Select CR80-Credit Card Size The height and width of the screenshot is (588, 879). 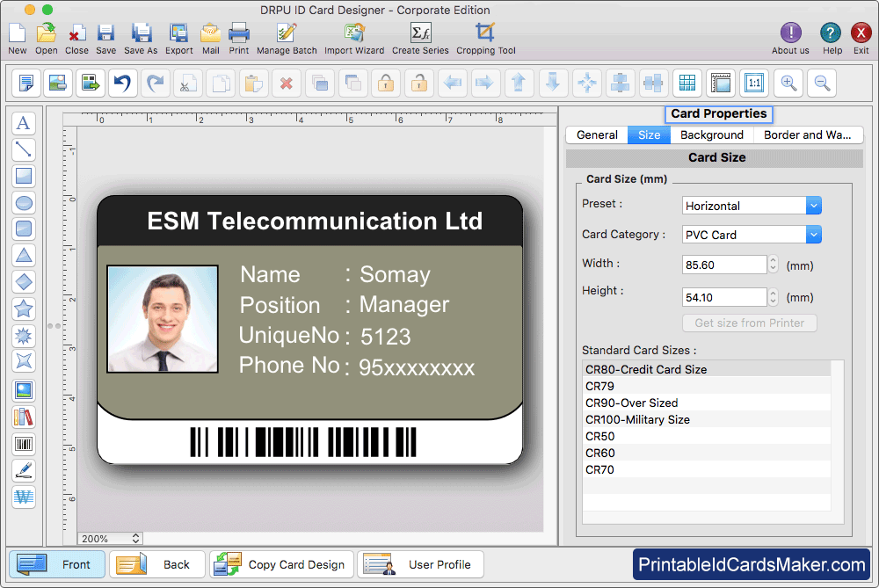pos(707,369)
